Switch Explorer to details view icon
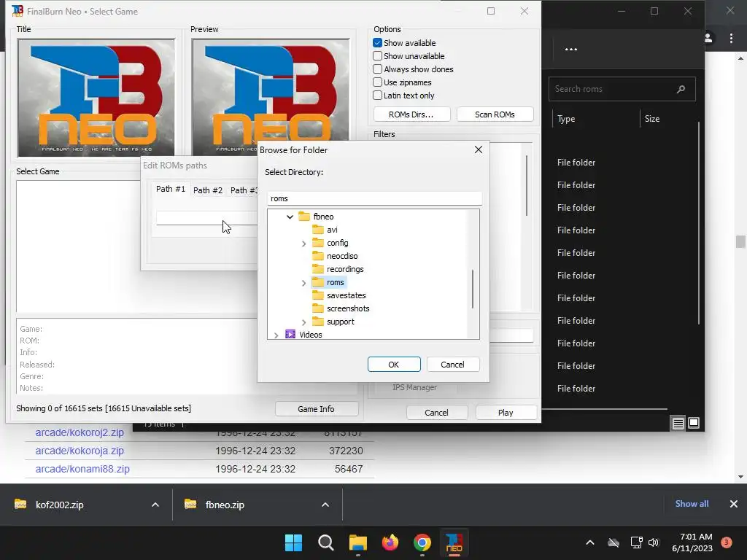Image resolution: width=747 pixels, height=560 pixels. pos(678,423)
